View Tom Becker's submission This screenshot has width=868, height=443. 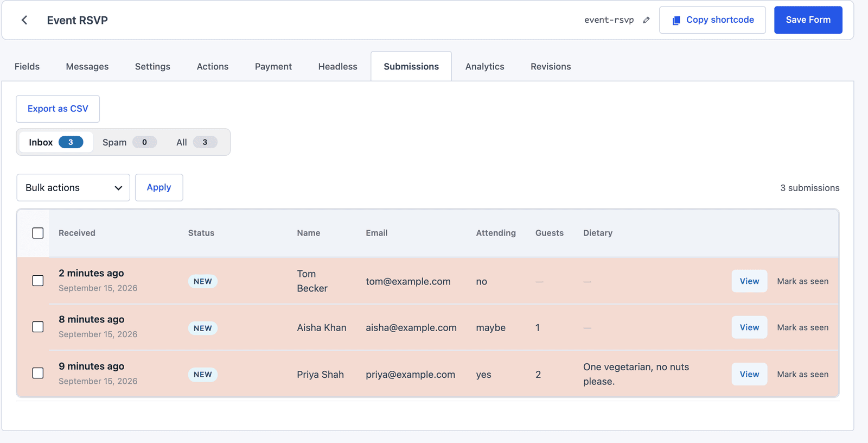[x=749, y=281]
